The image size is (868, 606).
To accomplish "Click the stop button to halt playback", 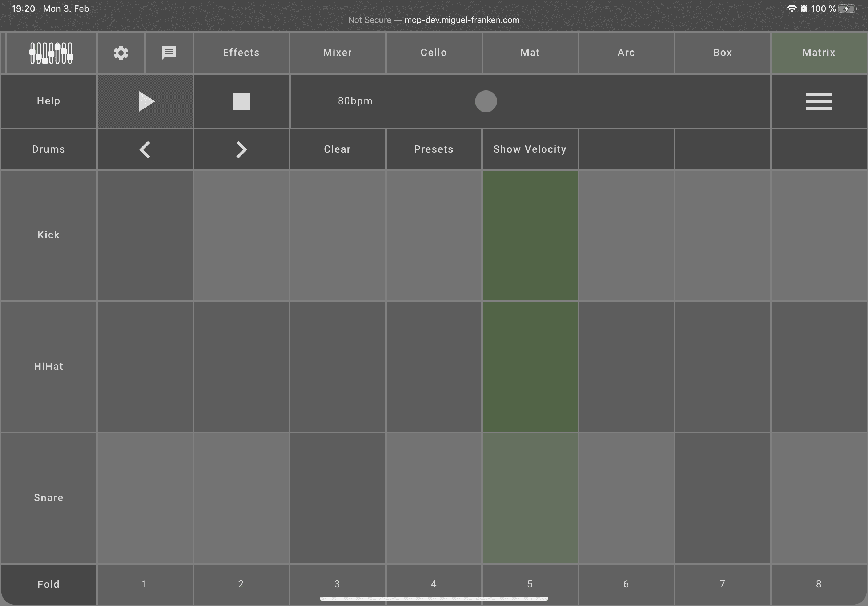I will pyautogui.click(x=241, y=101).
